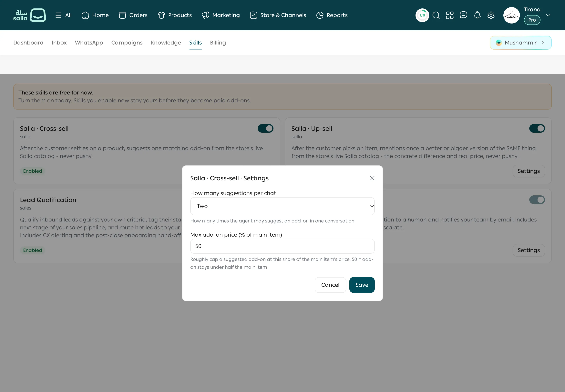Click the Enabled badge on Lead Qualification
Screen dimensions: 565x392
[x=32, y=250]
